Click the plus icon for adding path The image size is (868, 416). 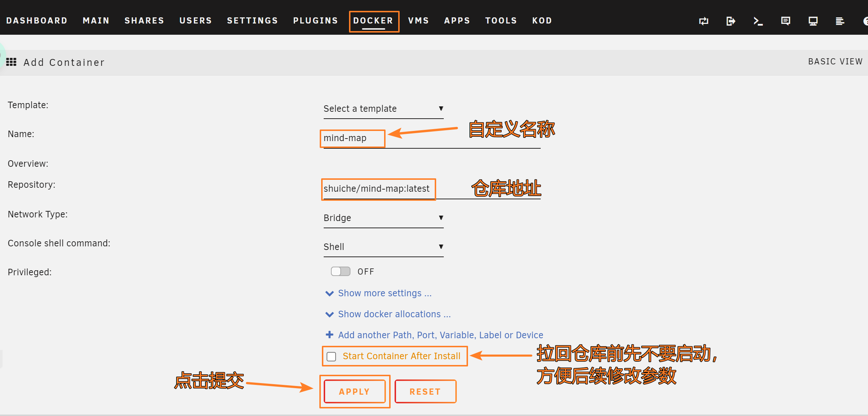pyautogui.click(x=329, y=335)
